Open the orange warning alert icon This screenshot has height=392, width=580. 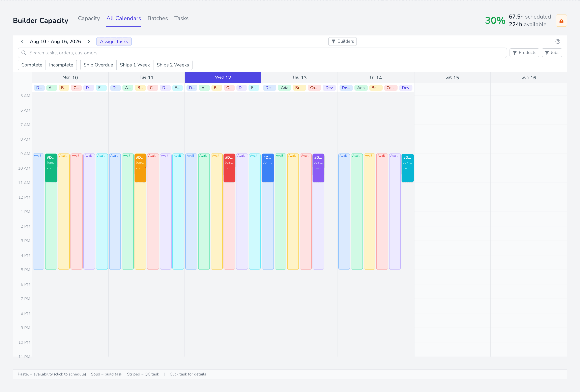(561, 21)
